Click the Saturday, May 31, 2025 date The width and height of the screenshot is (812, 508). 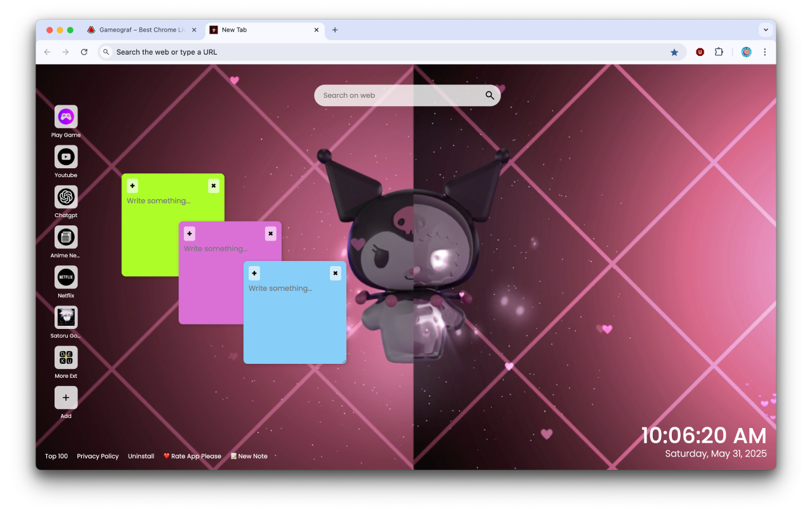(x=716, y=453)
